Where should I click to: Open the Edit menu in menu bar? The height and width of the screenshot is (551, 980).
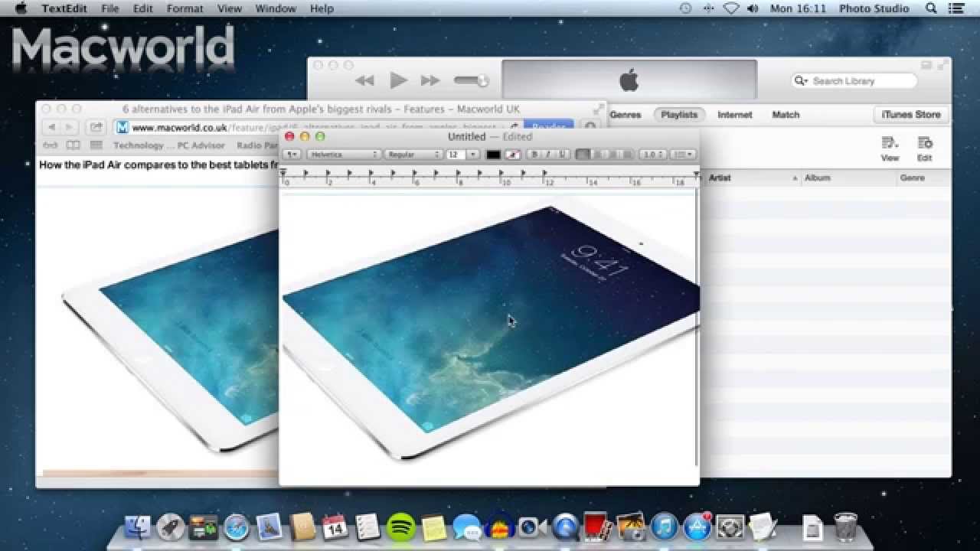143,8
